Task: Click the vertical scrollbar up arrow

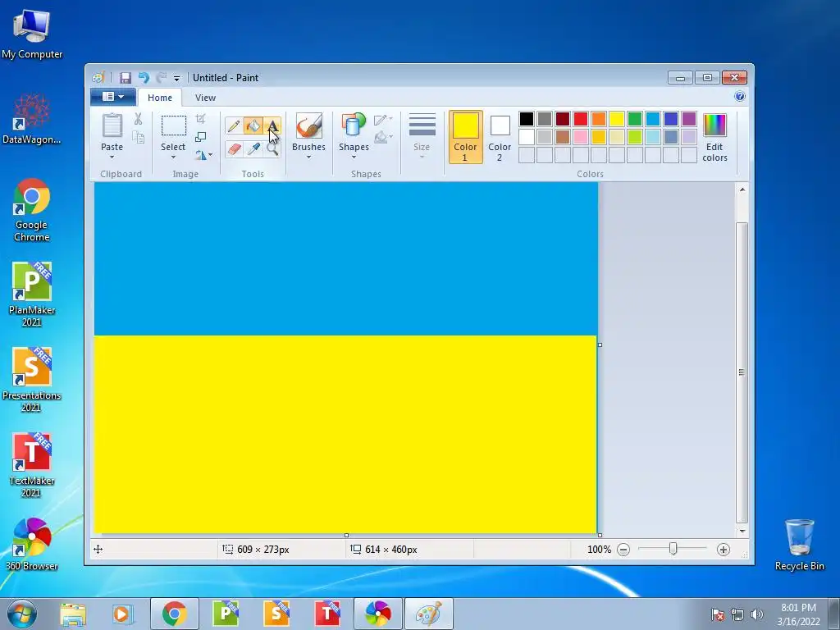Action: [742, 189]
